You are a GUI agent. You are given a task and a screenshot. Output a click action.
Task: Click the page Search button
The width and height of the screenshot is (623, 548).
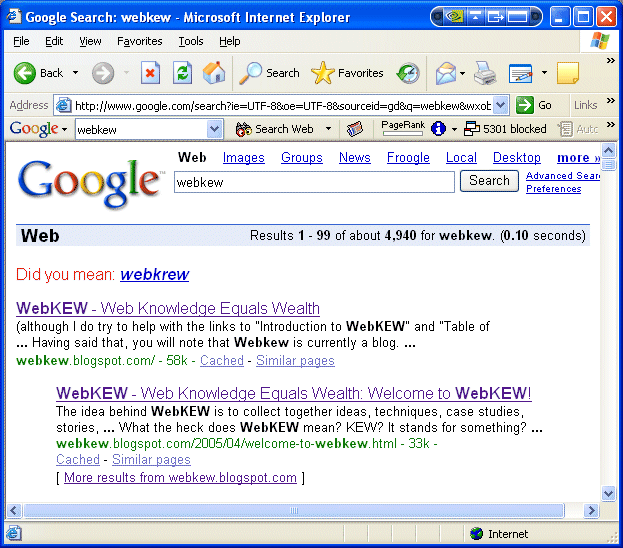pyautogui.click(x=489, y=181)
